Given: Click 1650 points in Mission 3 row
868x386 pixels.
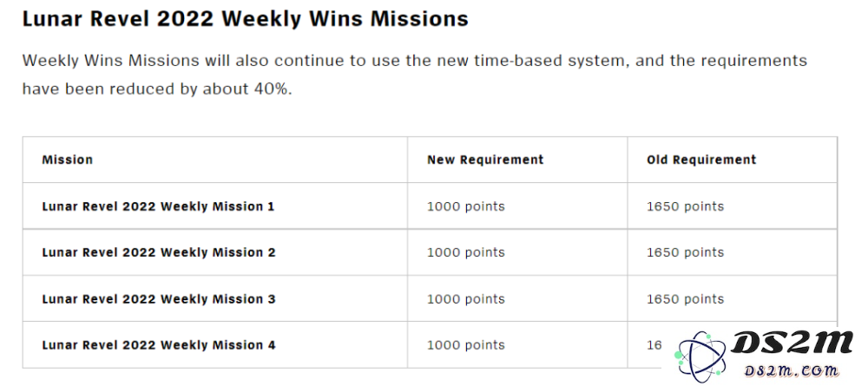Looking at the screenshot, I should pos(686,298).
